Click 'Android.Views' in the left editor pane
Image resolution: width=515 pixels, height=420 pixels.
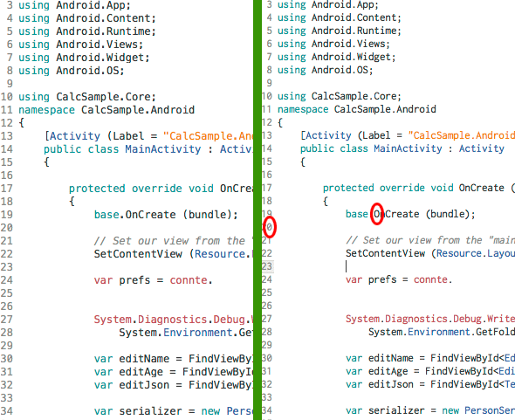pos(96,45)
